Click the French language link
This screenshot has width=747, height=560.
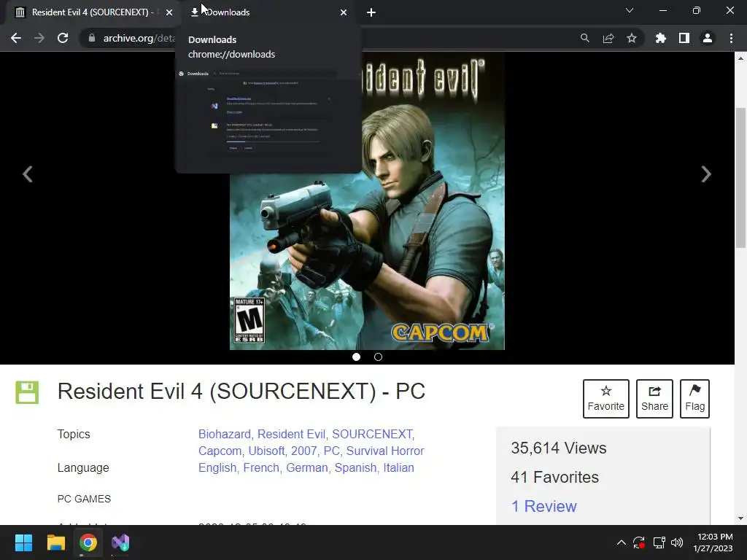click(261, 467)
